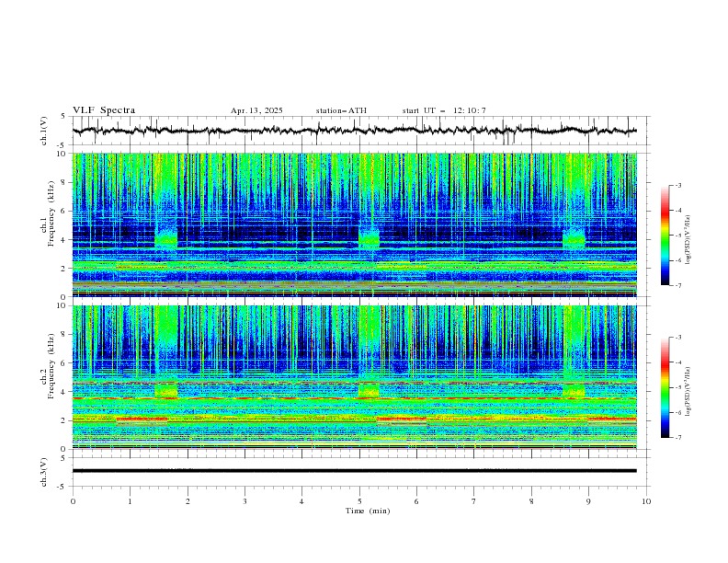
Task: Click ch.2 colorbar "log(PSD)(V²/Hz)" label
Action: [689, 391]
